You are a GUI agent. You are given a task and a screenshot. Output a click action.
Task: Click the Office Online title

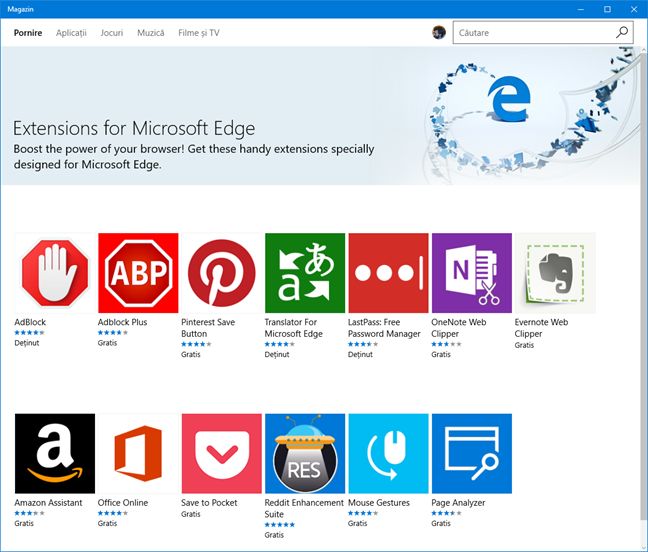(x=123, y=503)
